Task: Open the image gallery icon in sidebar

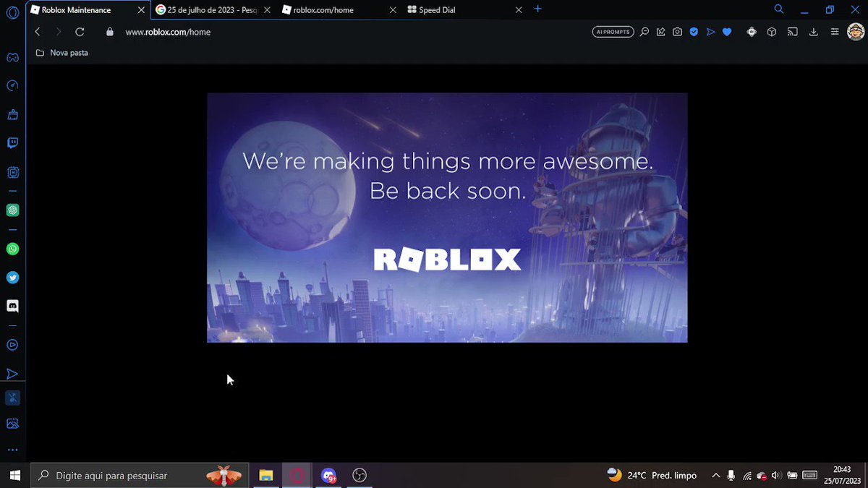Action: pyautogui.click(x=12, y=424)
